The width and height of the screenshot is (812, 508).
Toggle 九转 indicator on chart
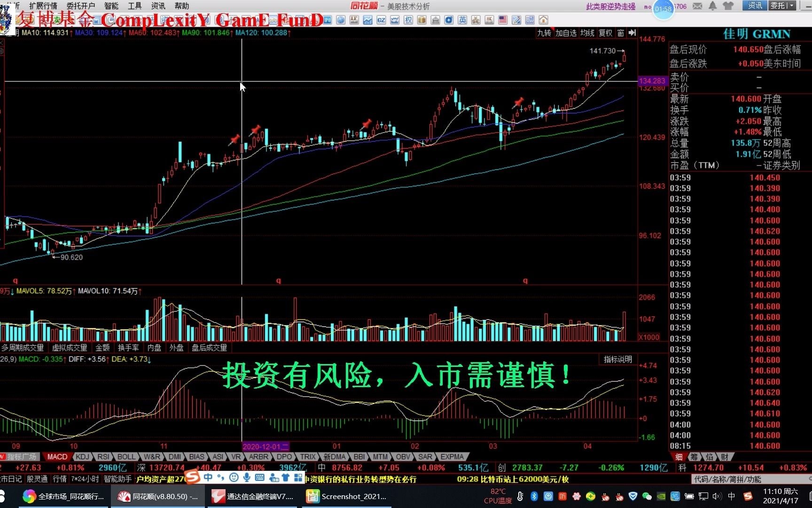[544, 32]
